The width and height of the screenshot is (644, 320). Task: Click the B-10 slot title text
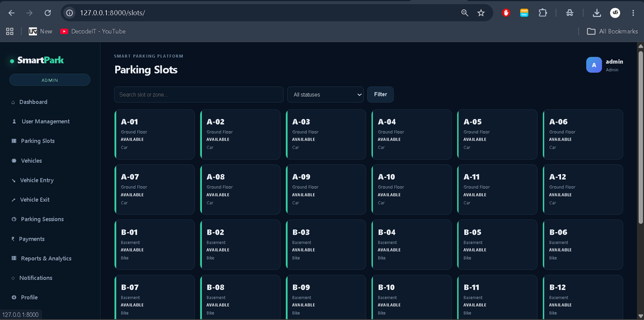387,287
